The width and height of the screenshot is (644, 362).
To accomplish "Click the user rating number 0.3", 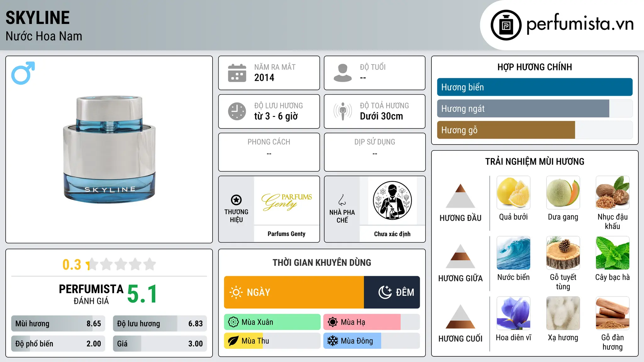I will coord(72,264).
